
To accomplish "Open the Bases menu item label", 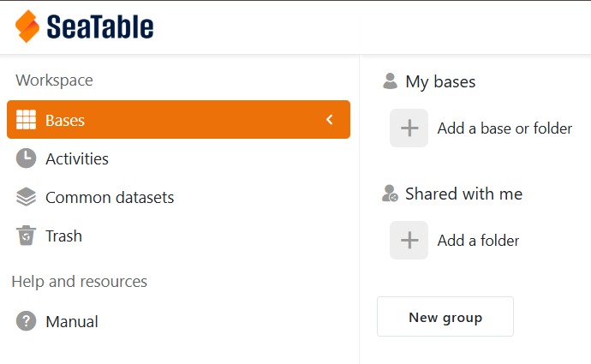I will tap(65, 120).
